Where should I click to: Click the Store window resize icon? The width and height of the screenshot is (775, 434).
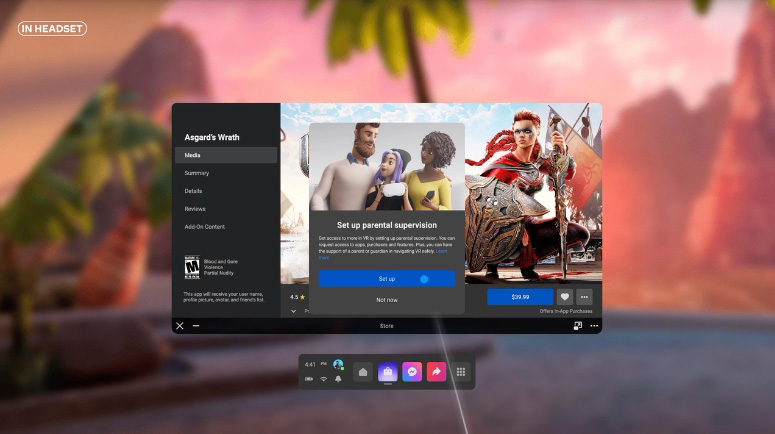coord(578,326)
